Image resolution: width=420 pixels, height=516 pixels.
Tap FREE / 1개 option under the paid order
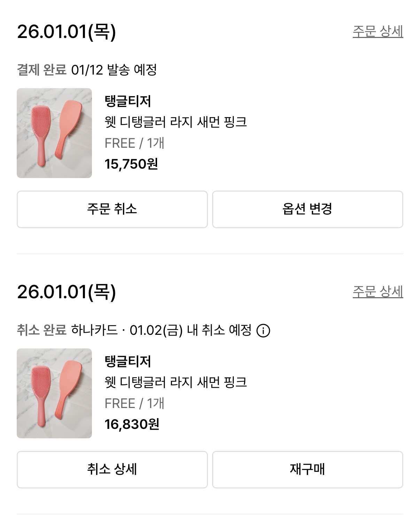pyautogui.click(x=134, y=143)
